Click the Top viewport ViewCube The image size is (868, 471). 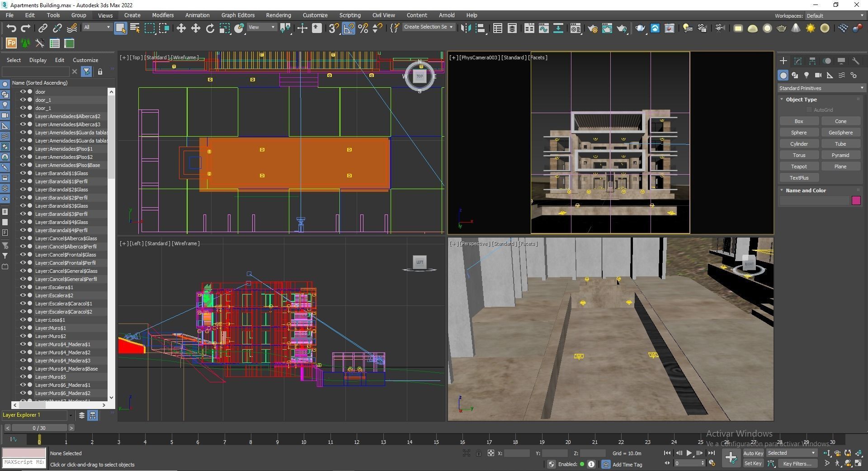coord(420,76)
